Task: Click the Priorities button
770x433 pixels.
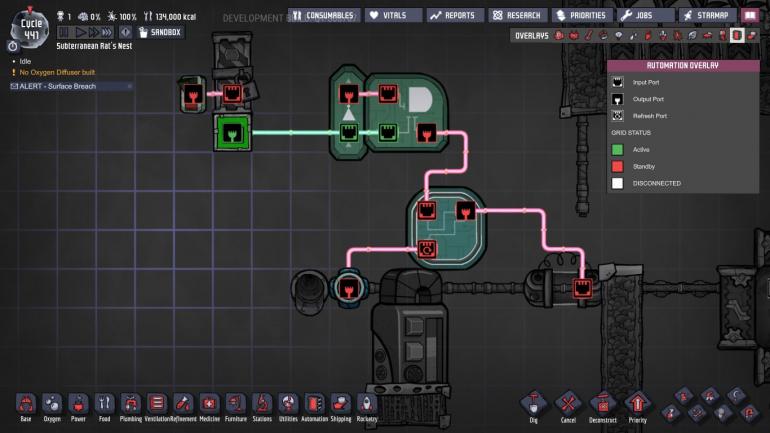Action: tap(581, 16)
